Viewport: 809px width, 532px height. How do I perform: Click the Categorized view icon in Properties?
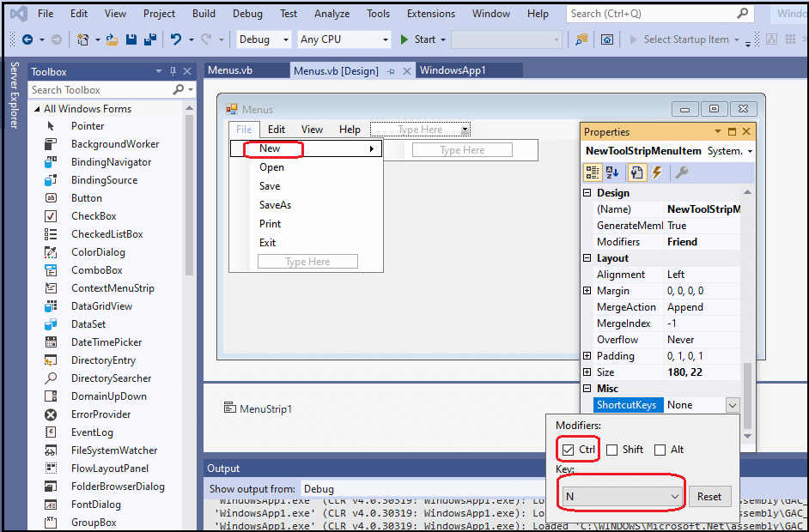[593, 172]
